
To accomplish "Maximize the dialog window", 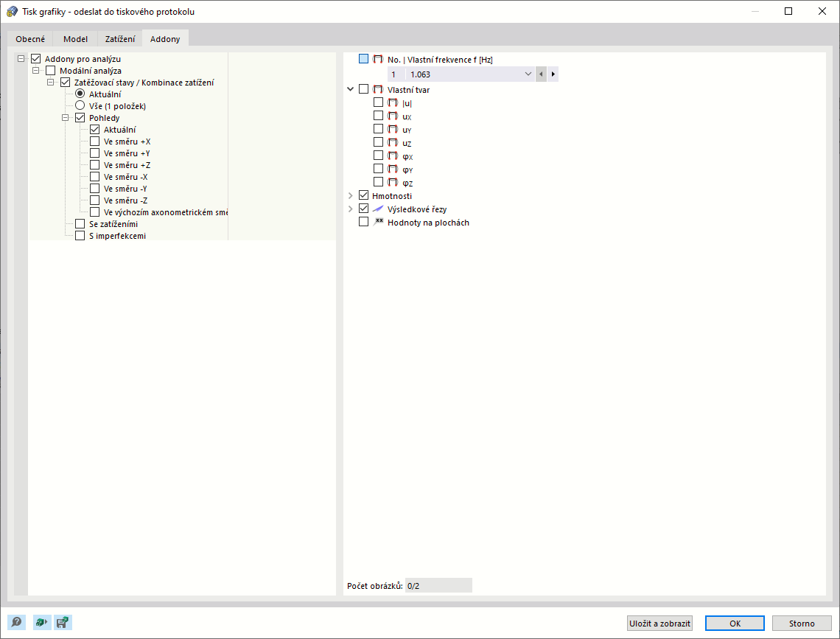I will [x=788, y=11].
